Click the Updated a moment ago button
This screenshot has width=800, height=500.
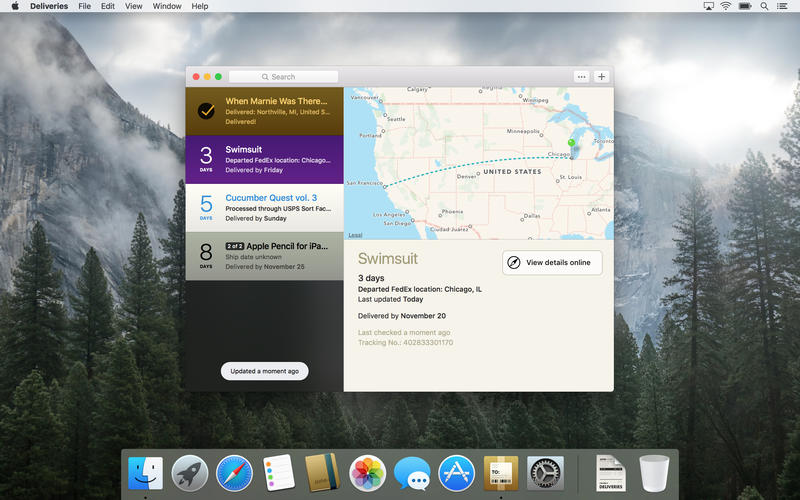[264, 371]
